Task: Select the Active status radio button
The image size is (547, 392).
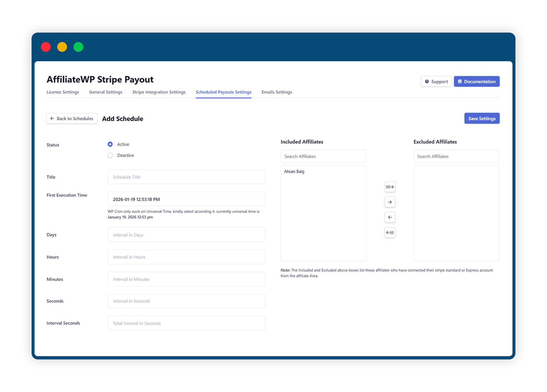Action: click(110, 144)
